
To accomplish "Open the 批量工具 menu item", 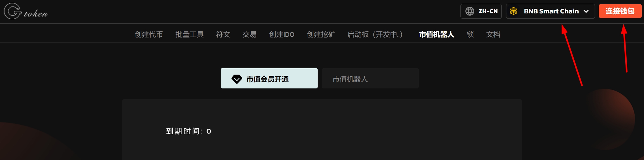I will (x=190, y=34).
